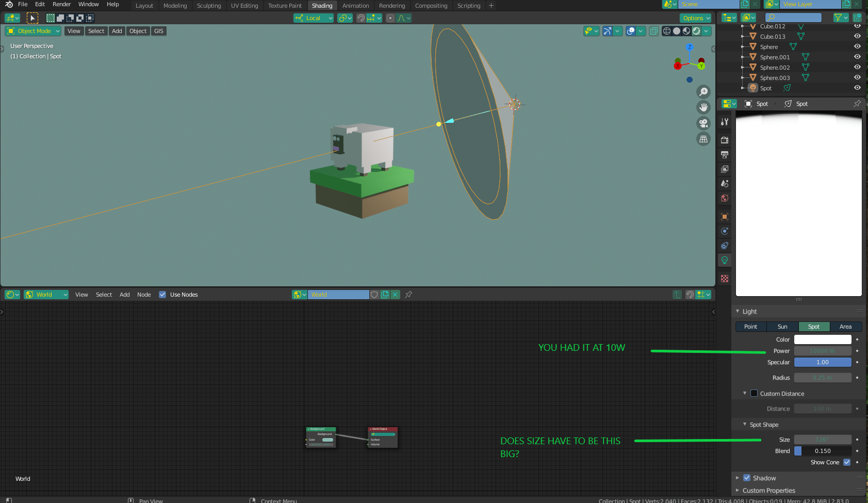868x503 pixels.
Task: Uncheck the Show Cone checkbox
Action: pyautogui.click(x=847, y=462)
